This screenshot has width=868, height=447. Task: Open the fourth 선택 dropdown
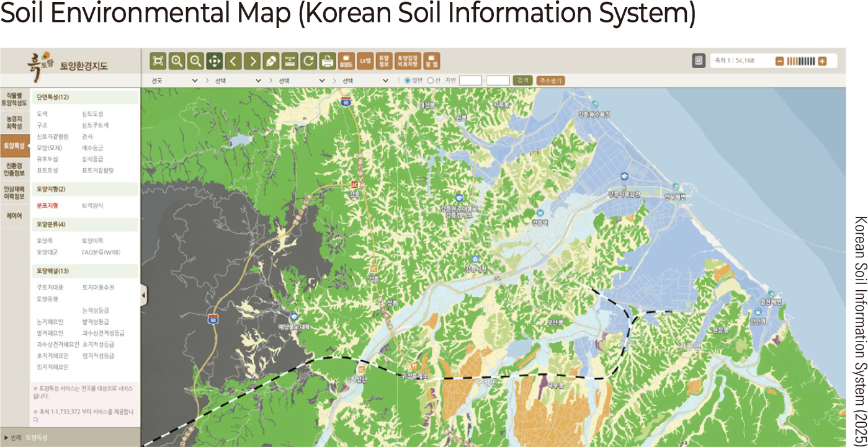tap(365, 81)
